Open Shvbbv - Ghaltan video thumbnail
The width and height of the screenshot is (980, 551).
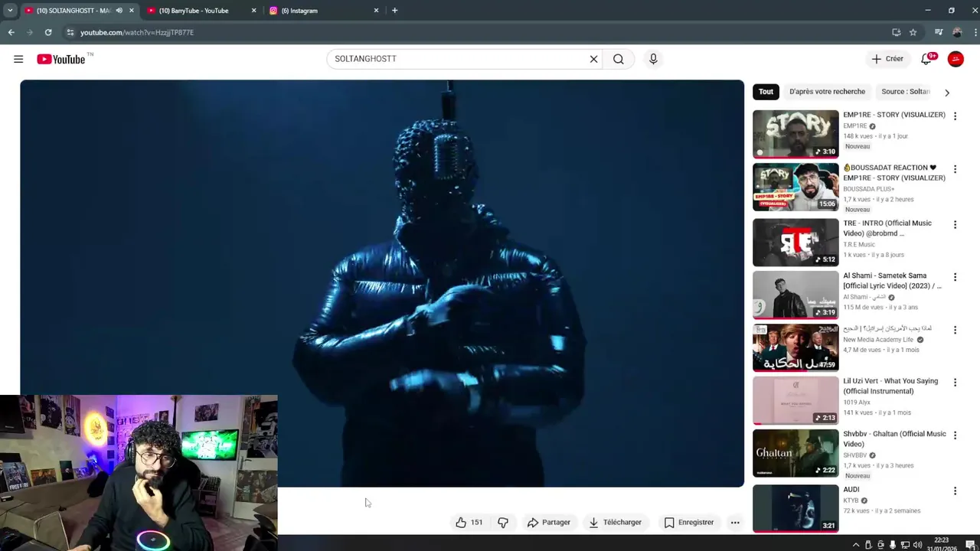pyautogui.click(x=795, y=453)
